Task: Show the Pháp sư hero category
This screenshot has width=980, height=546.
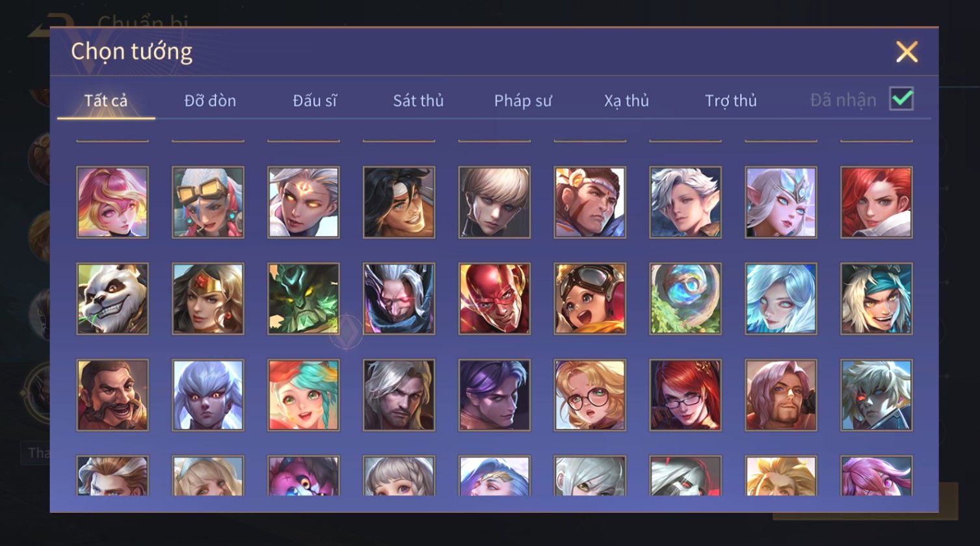Action: 523,101
